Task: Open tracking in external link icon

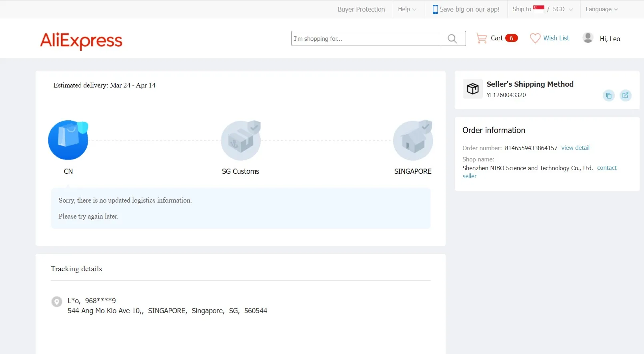Action: point(625,95)
